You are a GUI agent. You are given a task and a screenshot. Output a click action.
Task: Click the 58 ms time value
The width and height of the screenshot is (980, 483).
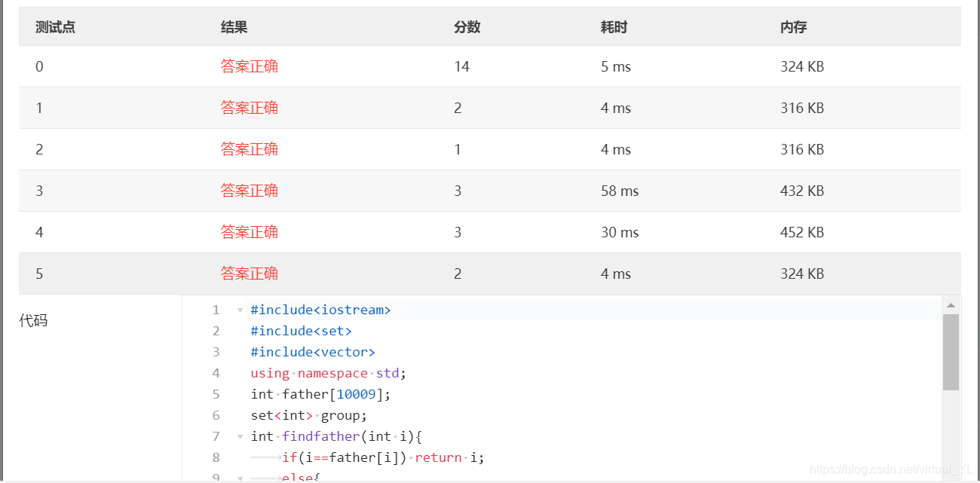620,191
